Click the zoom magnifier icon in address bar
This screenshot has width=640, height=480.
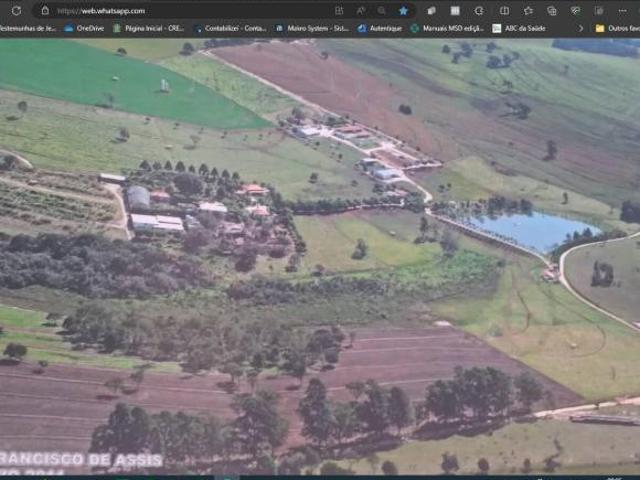click(x=382, y=10)
